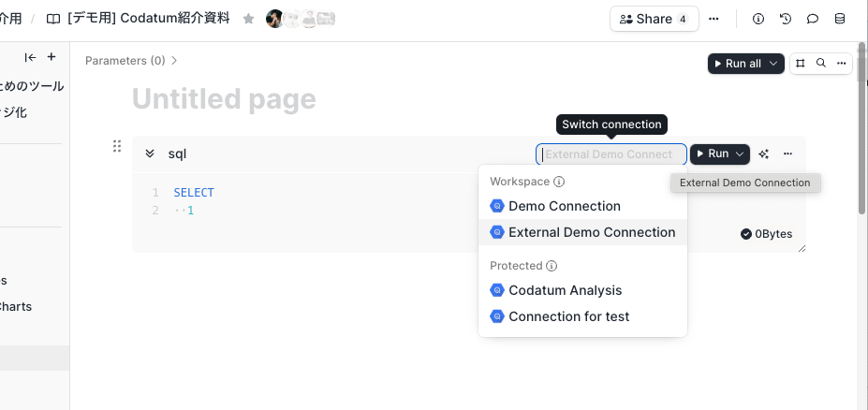This screenshot has height=410, width=868.
Task: Open the comments speech bubble icon
Action: pos(813,19)
